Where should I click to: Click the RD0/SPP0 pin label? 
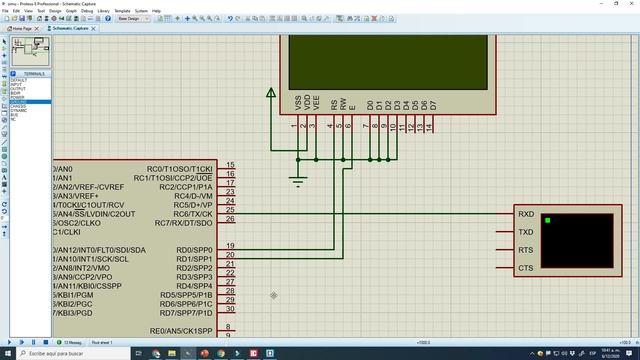point(194,250)
